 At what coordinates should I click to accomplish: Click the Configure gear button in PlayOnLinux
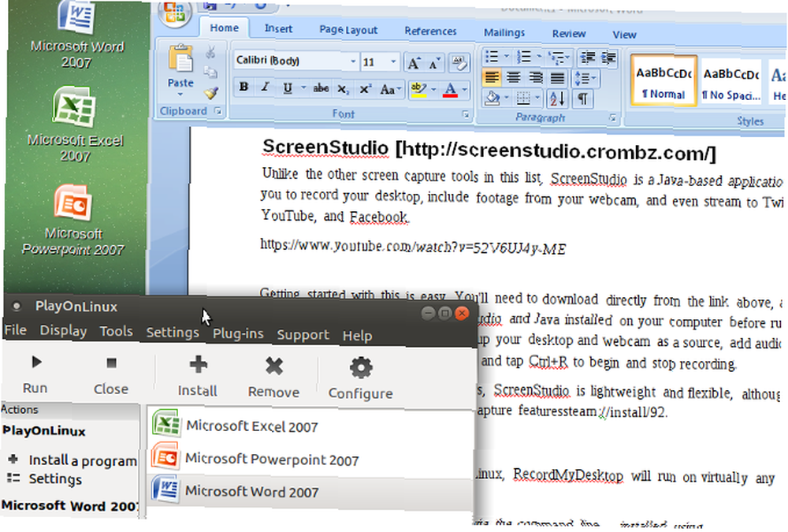(360, 380)
